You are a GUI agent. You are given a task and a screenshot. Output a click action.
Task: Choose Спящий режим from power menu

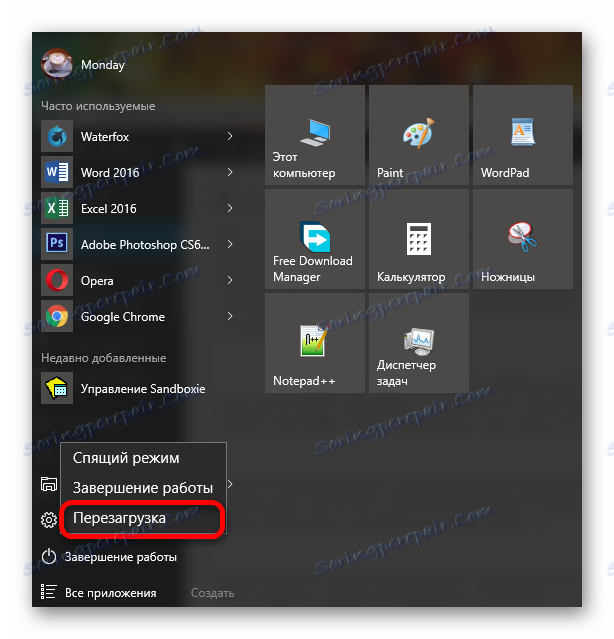(x=143, y=458)
